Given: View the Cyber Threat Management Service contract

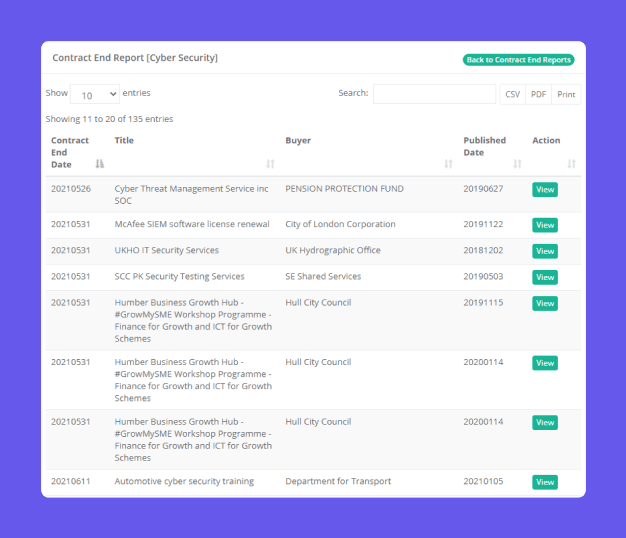Looking at the screenshot, I should 545,190.
